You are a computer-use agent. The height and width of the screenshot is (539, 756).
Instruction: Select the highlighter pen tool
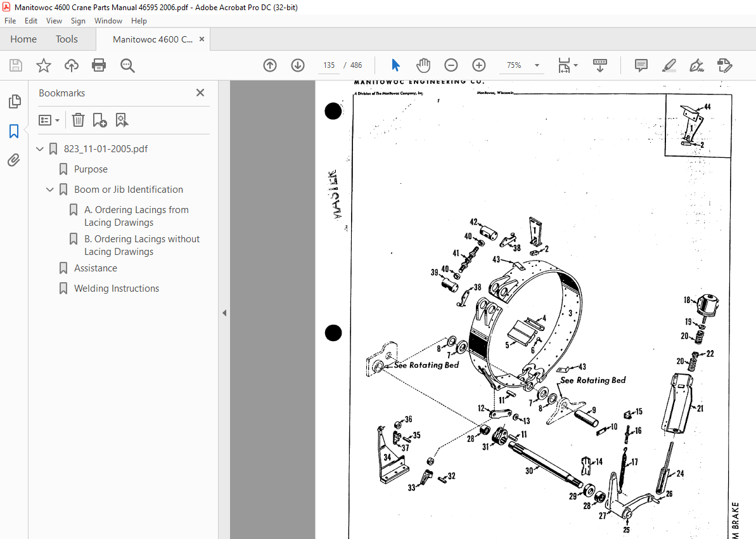tap(669, 65)
